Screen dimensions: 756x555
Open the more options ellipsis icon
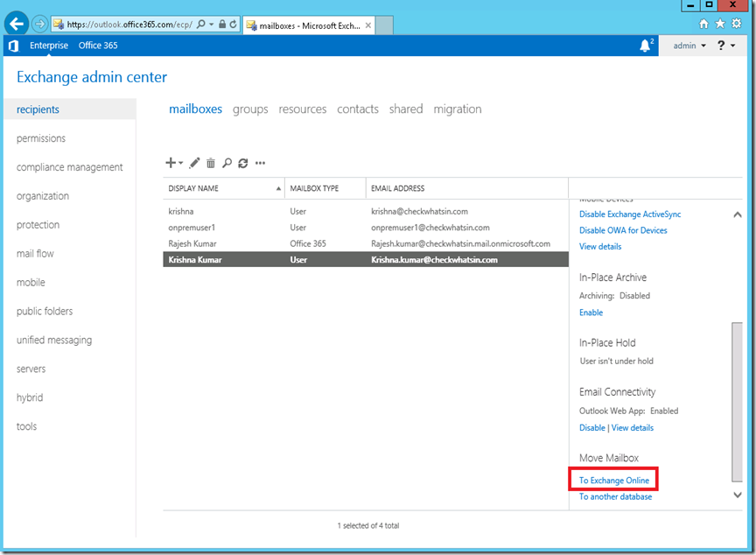coord(261,163)
